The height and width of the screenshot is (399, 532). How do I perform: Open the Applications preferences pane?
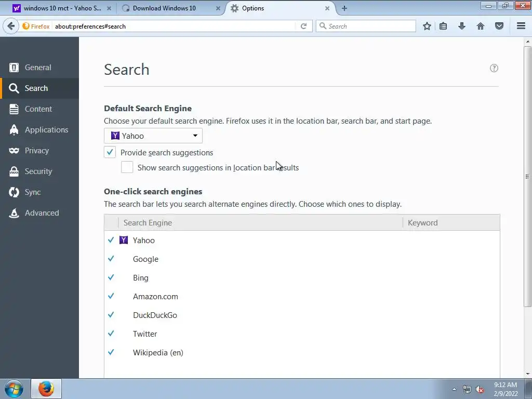pyautogui.click(x=39, y=129)
